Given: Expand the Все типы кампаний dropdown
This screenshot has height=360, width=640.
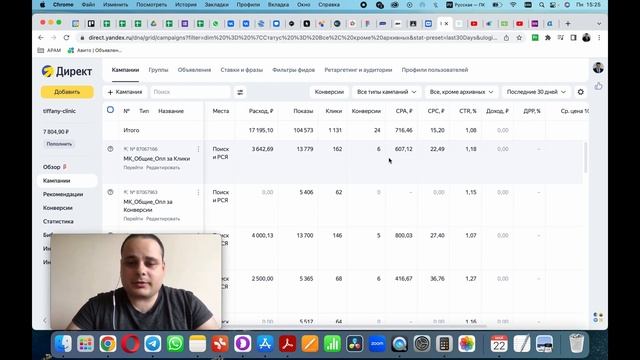Looking at the screenshot, I should coord(387,92).
